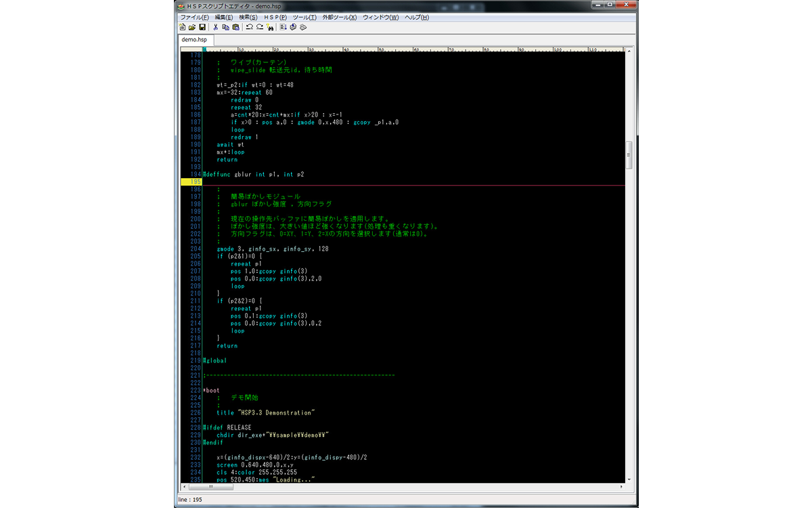This screenshot has height=508, width=812.
Task: Open search with the binoculars icon
Action: (270, 27)
